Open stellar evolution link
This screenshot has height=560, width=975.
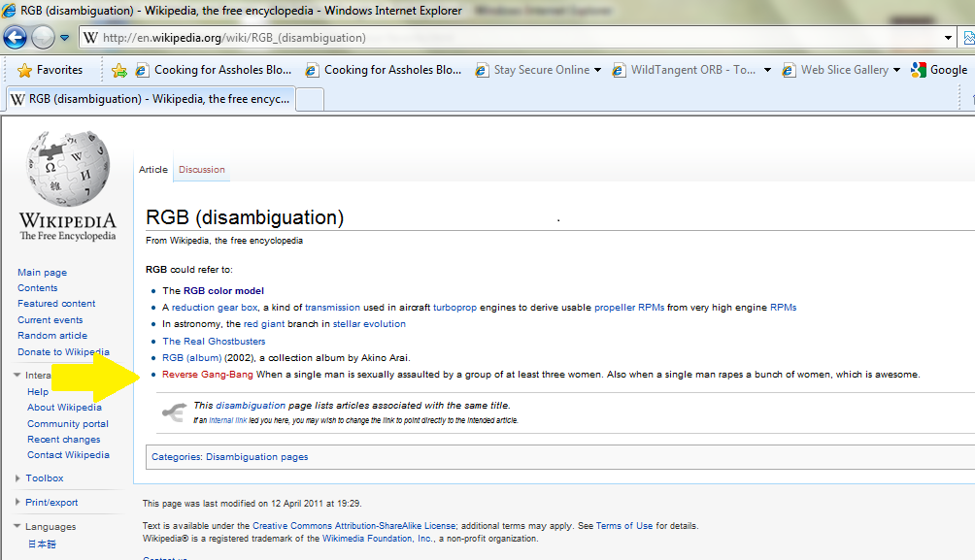369,324
